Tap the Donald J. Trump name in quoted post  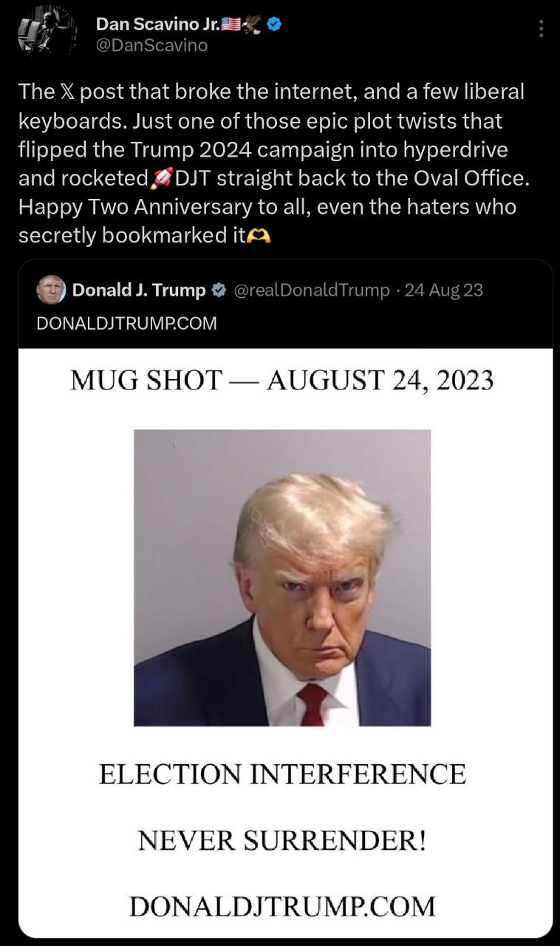[139, 290]
